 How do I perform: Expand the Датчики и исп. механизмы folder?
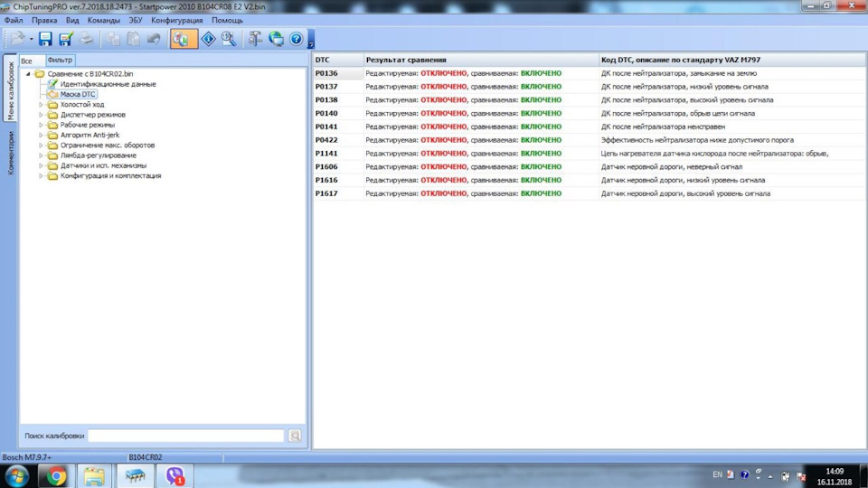click(41, 165)
